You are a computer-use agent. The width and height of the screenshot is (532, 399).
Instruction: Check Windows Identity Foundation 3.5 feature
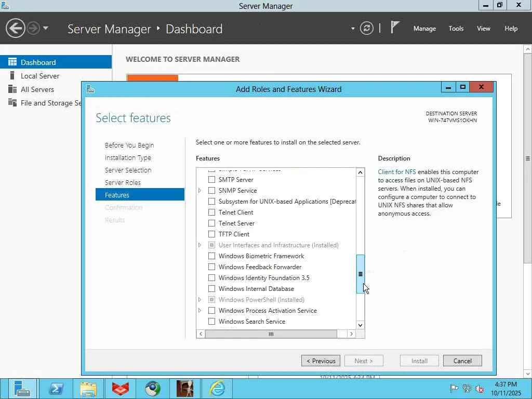pyautogui.click(x=211, y=278)
